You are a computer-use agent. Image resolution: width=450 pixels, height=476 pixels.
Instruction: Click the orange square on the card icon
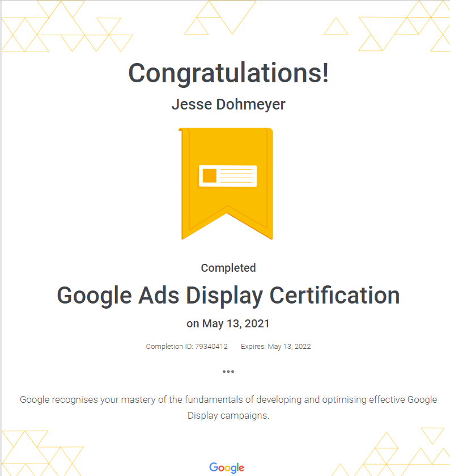pos(210,176)
